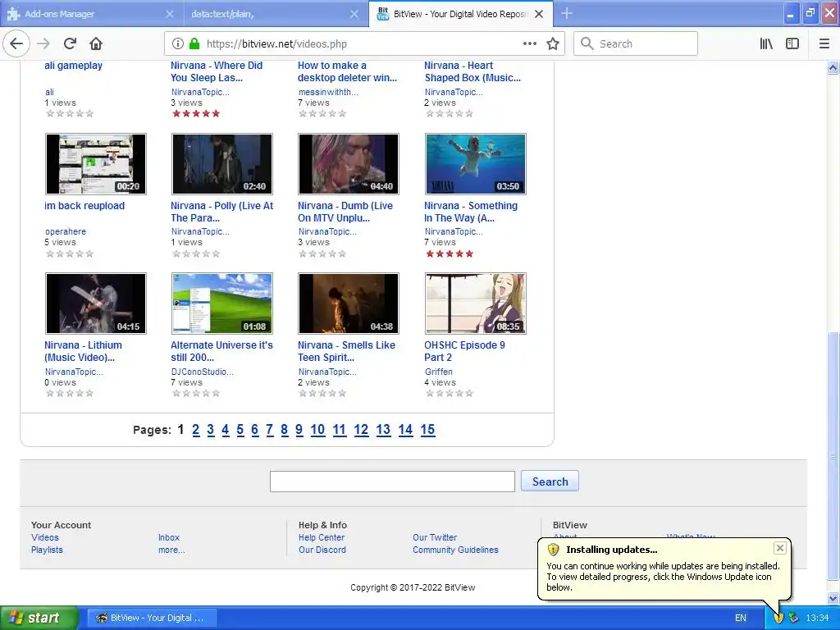
Task: Open uploader operahere profile link
Action: coord(66,231)
